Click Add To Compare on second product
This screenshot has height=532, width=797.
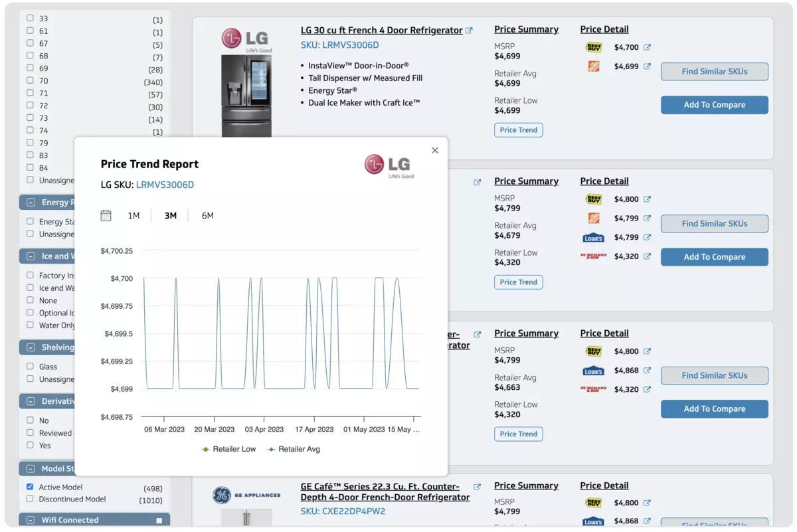pyautogui.click(x=715, y=257)
